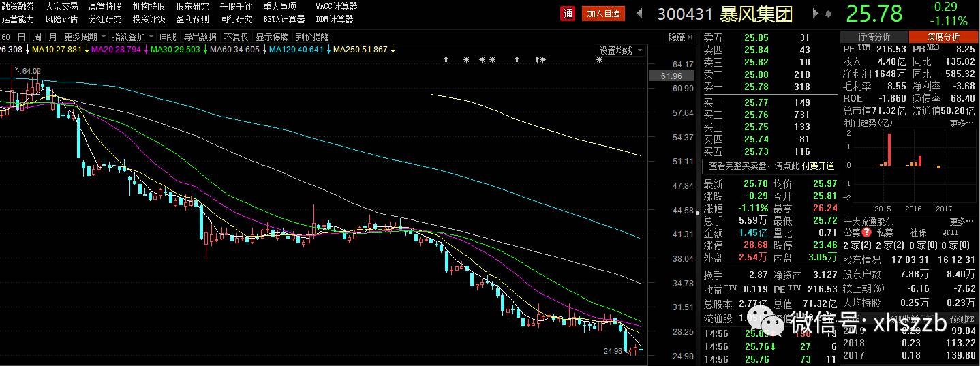Open 更多 link beside 利润趋势

point(962,123)
